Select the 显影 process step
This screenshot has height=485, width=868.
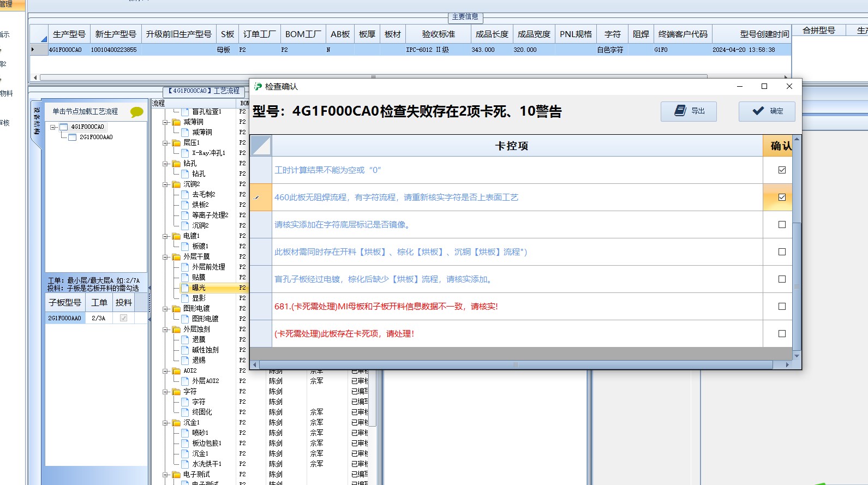coord(199,298)
